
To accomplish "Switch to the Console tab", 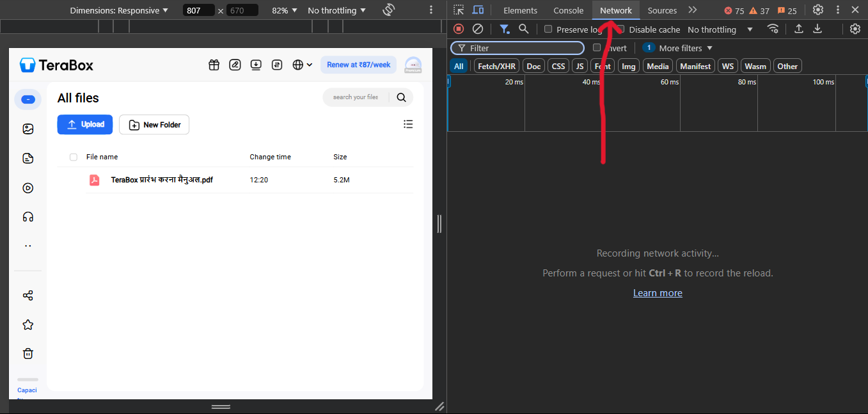I will (568, 10).
